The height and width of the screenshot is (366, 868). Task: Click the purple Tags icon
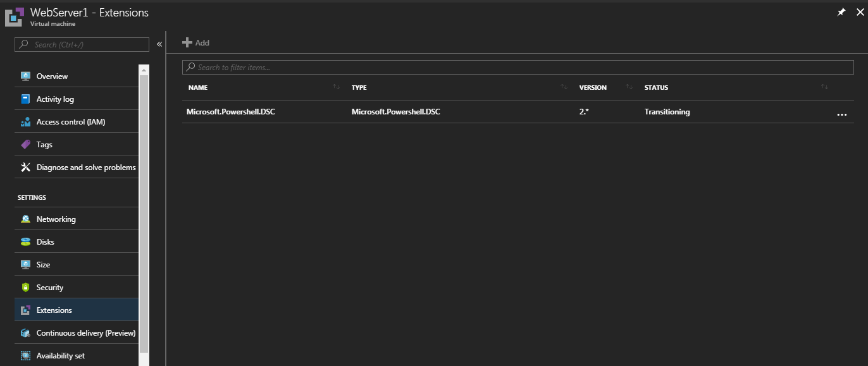pos(25,144)
